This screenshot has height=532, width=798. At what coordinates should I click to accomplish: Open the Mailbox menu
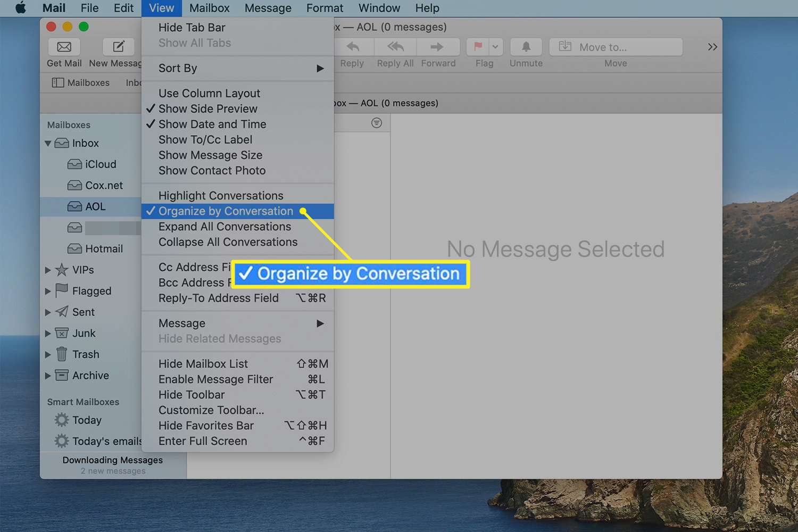[209, 8]
